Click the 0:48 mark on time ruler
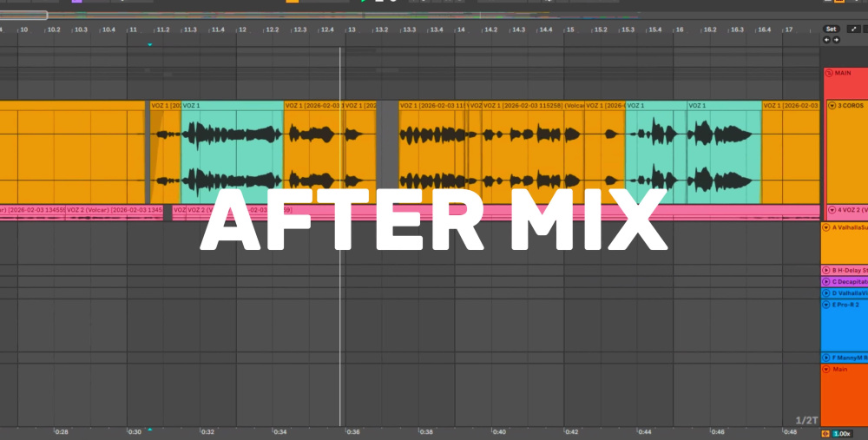The height and width of the screenshot is (440, 868). point(791,431)
